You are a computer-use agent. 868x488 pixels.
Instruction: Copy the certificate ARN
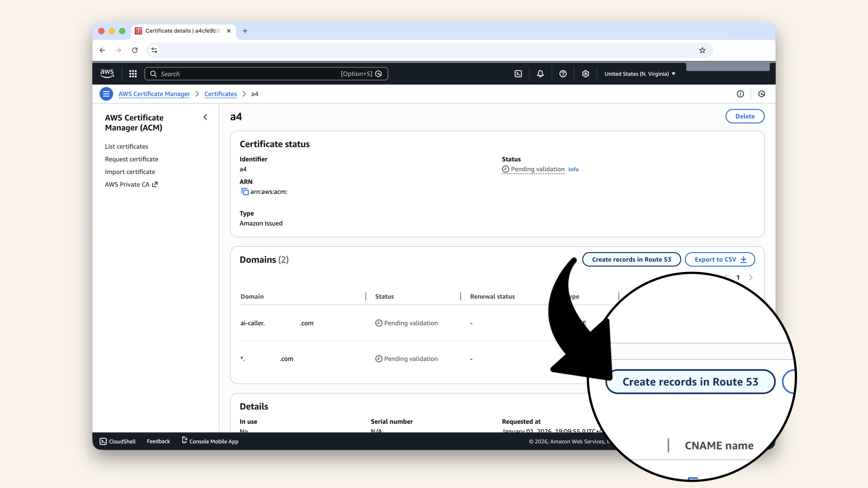[x=245, y=192]
